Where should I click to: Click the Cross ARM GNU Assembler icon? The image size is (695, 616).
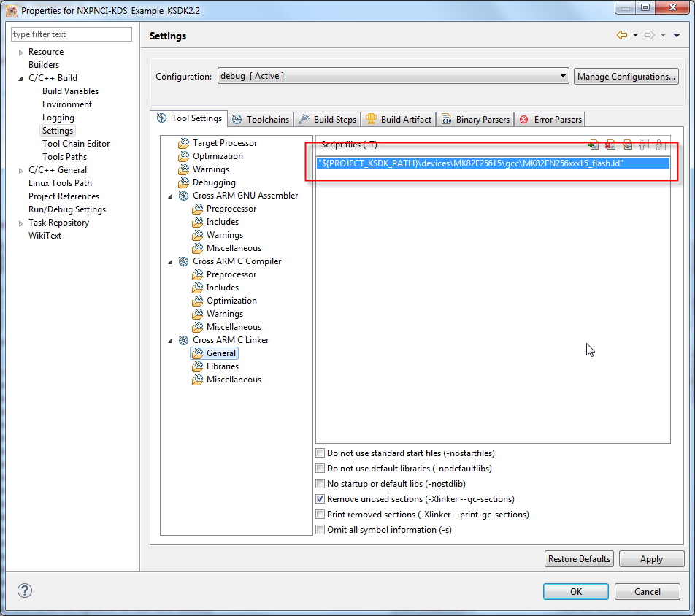pyautogui.click(x=183, y=196)
